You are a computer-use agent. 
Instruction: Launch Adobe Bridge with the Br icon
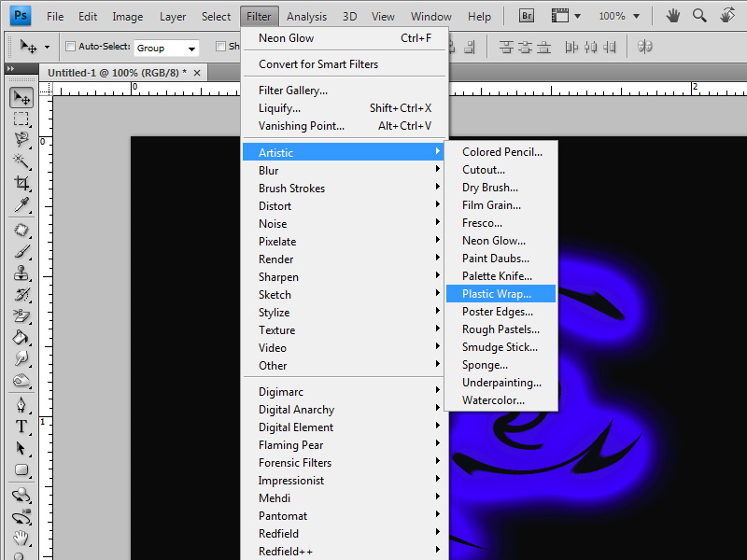pyautogui.click(x=527, y=16)
